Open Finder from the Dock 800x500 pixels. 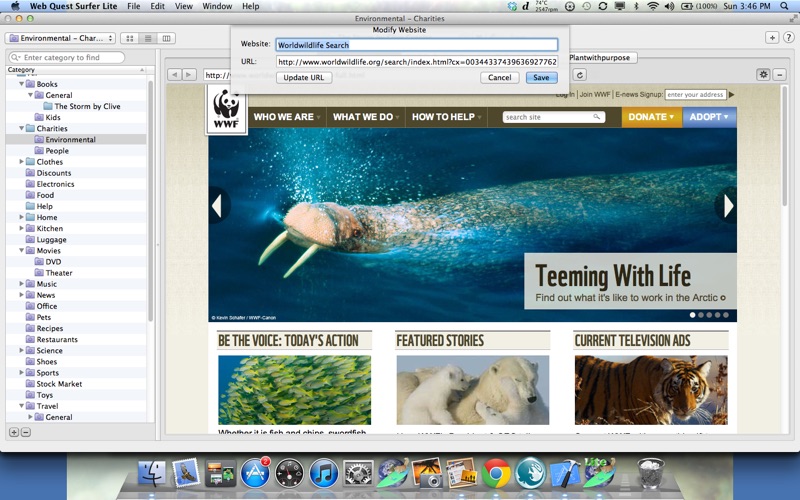coord(152,473)
